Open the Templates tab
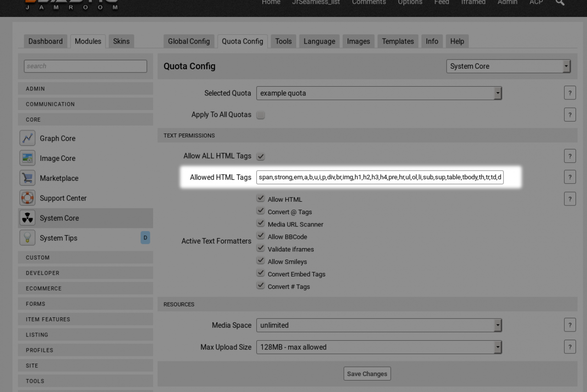 [x=398, y=41]
